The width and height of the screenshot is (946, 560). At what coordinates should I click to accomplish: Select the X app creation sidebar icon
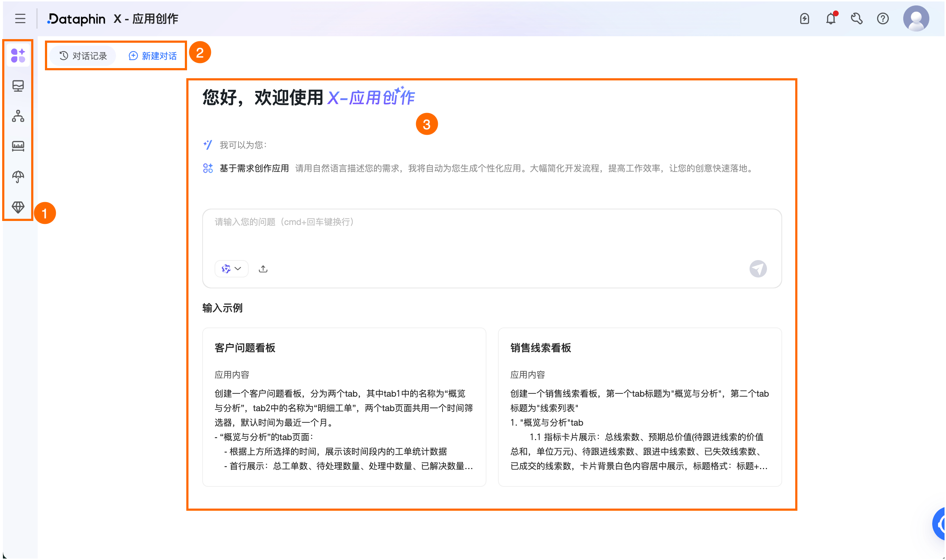18,55
